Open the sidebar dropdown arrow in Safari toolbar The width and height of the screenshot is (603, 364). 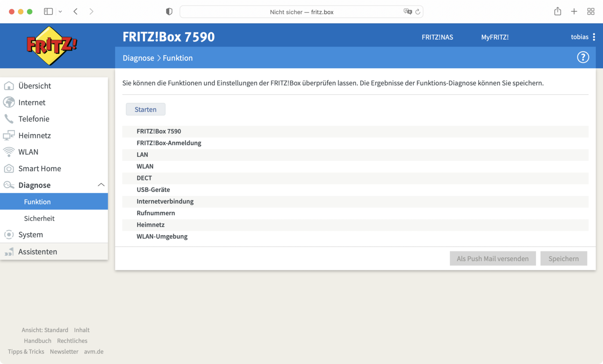[x=60, y=11]
